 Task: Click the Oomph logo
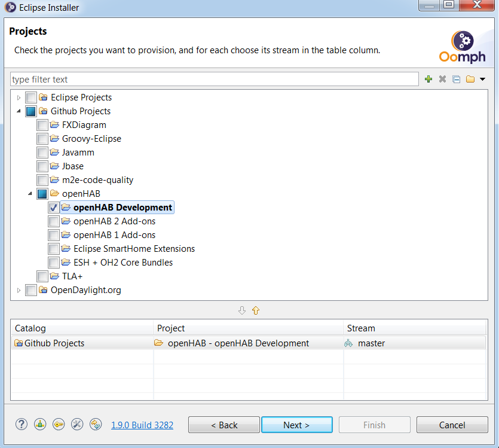[463, 47]
